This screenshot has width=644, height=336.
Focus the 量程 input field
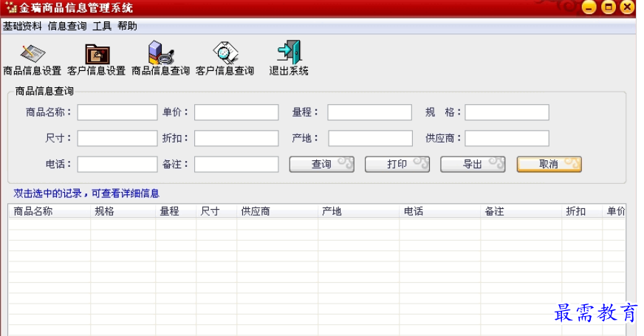pos(370,112)
